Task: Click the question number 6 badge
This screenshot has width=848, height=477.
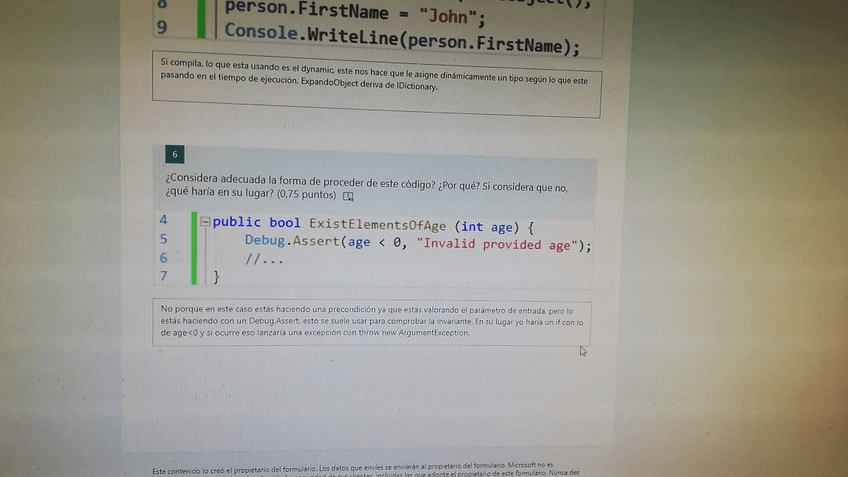Action: [174, 154]
